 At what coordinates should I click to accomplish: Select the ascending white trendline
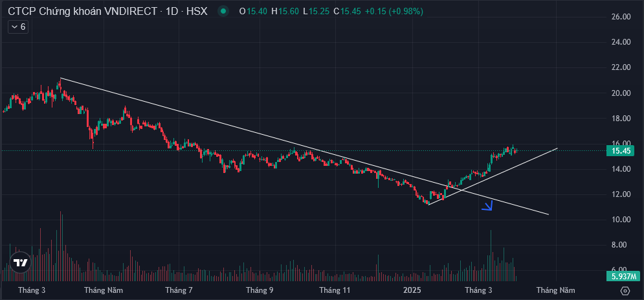click(493, 176)
